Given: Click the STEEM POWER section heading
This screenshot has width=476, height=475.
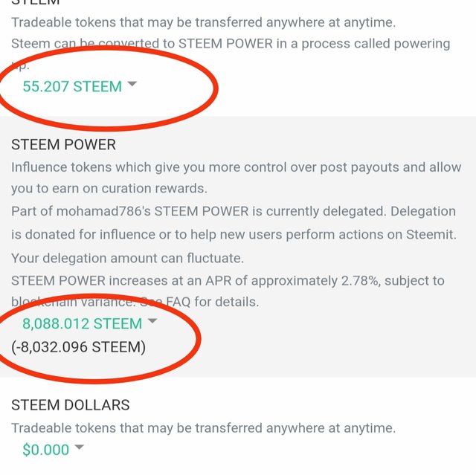Looking at the screenshot, I should point(63,144).
